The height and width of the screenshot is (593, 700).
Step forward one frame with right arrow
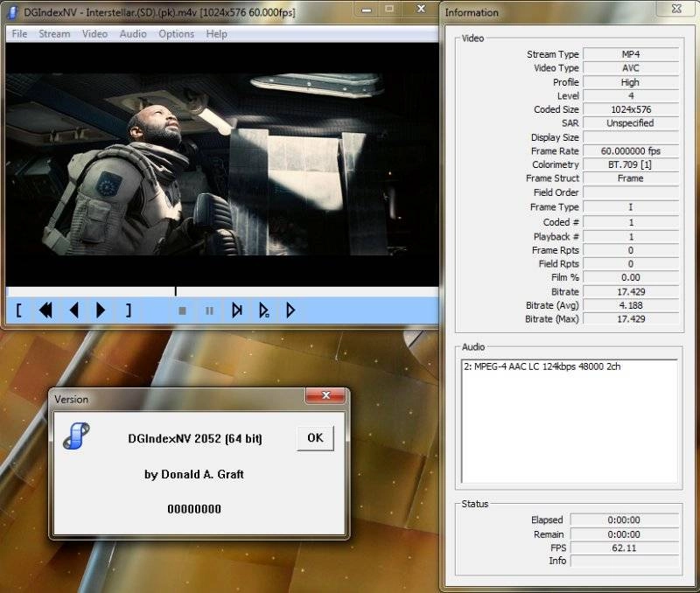[101, 310]
